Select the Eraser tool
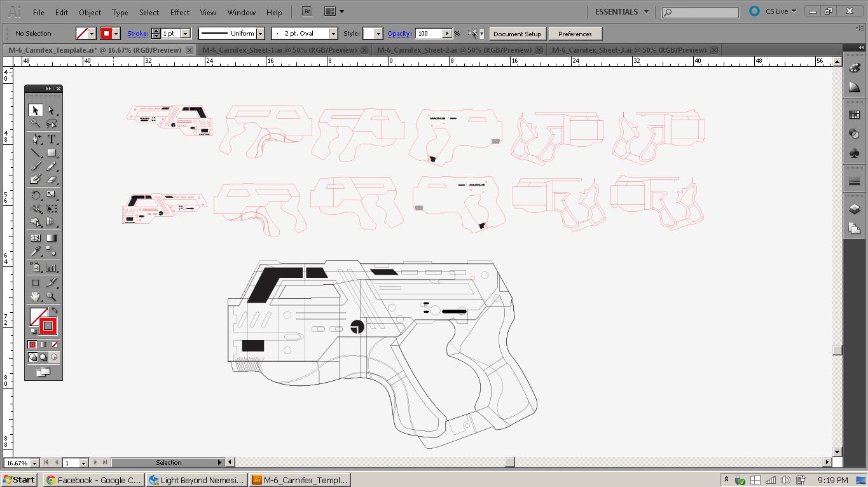 click(52, 179)
